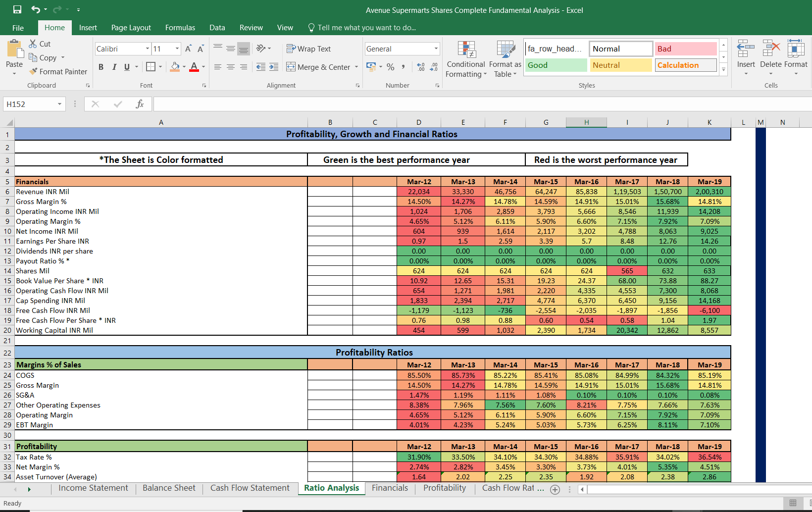Toggle Align Right
Image resolution: width=812 pixels, height=512 pixels.
(243, 67)
